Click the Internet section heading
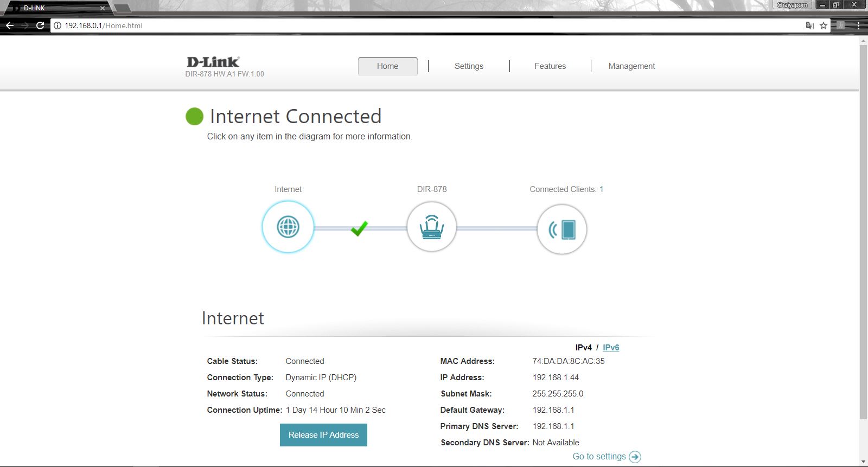The image size is (868, 467). pyautogui.click(x=233, y=318)
